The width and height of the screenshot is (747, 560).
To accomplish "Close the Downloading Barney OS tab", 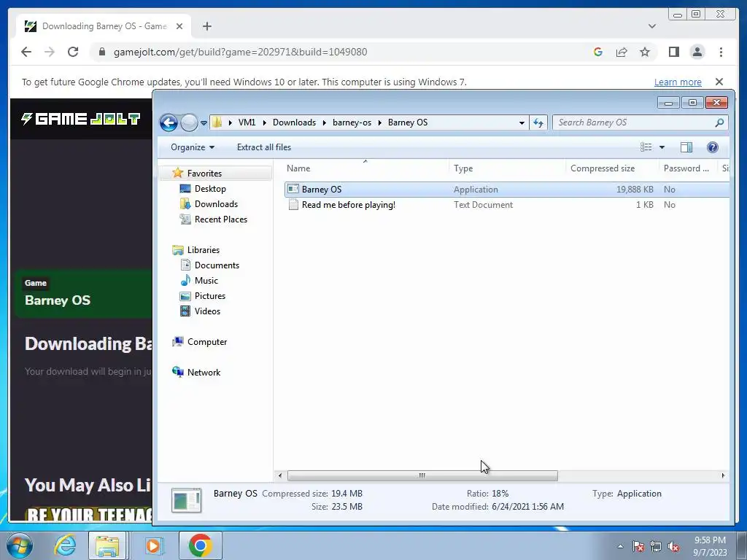I will pos(179,26).
